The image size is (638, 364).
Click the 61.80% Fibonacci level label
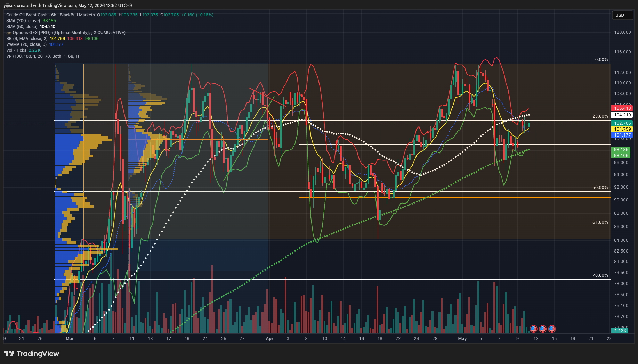coord(600,222)
